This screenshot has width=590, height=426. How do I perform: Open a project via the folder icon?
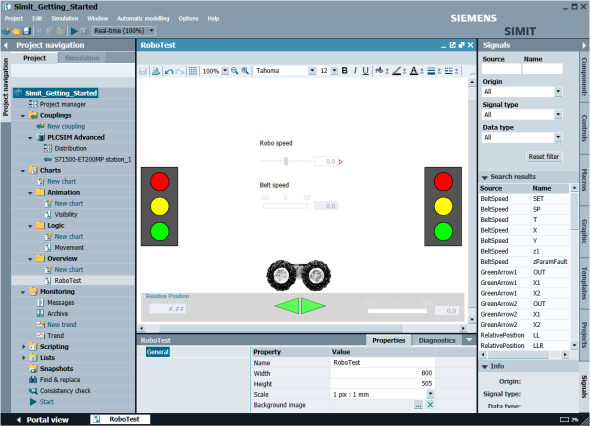pyautogui.click(x=17, y=31)
